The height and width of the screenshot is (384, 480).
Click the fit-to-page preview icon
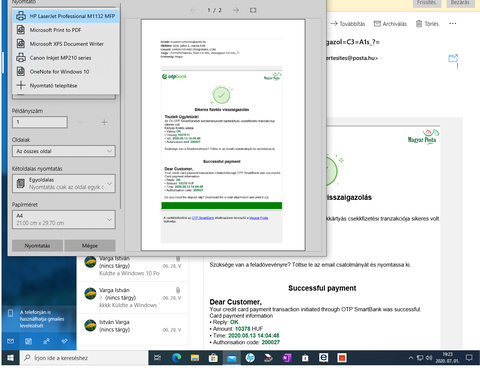point(253,10)
